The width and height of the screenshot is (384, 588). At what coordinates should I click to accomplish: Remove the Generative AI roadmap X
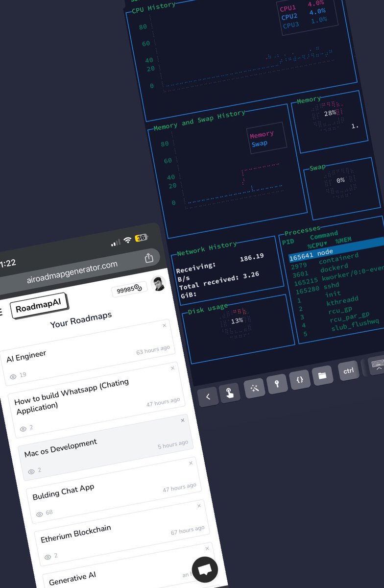207,548
